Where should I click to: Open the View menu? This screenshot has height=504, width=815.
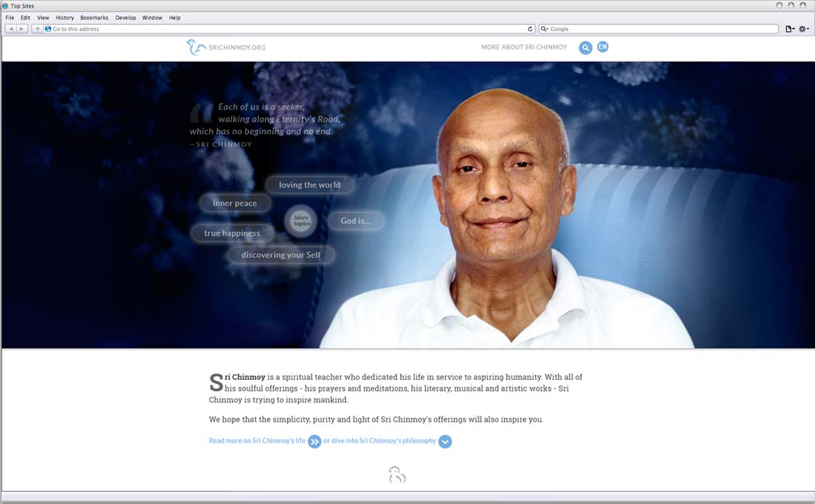click(43, 18)
